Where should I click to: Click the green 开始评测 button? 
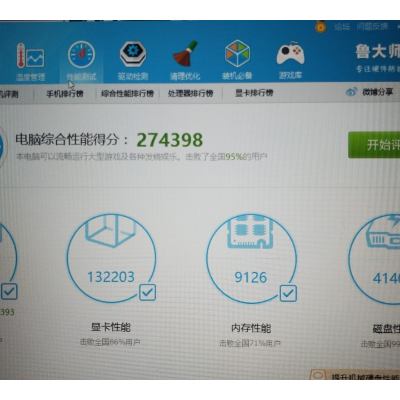pos(374,145)
